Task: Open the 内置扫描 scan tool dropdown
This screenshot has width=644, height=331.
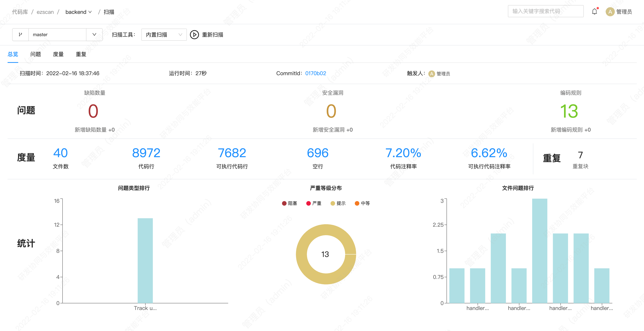Action: pyautogui.click(x=164, y=34)
